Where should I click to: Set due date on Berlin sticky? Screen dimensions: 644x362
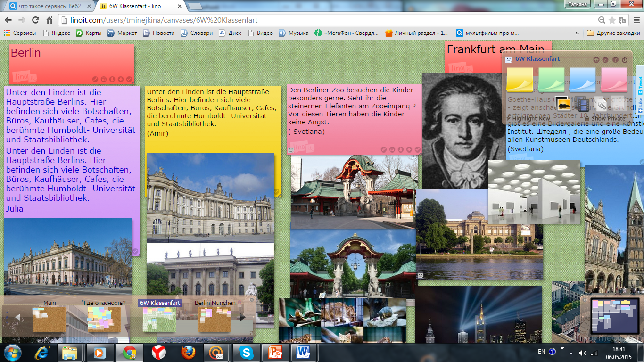[104, 79]
